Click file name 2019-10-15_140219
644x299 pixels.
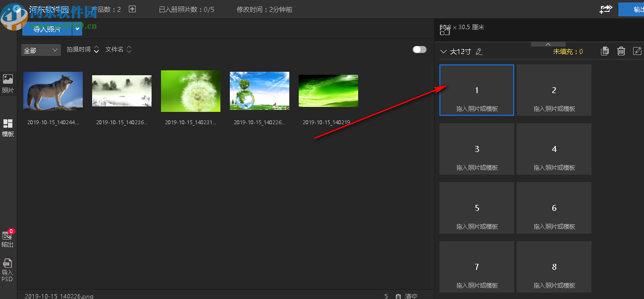328,122
